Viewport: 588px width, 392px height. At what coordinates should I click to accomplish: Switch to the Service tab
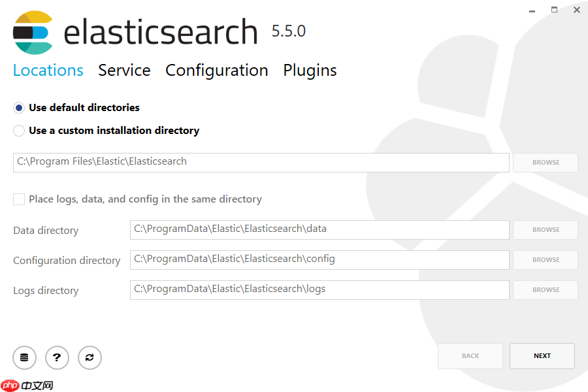click(124, 71)
